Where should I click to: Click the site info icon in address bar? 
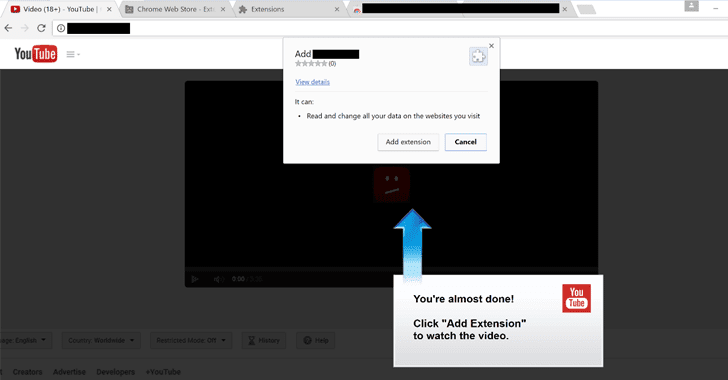click(x=61, y=28)
